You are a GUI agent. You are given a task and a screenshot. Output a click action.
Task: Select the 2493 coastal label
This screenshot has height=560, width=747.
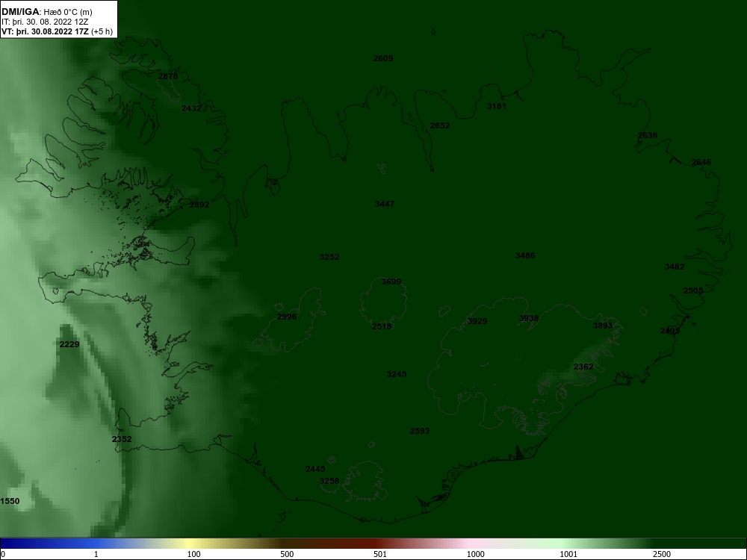(670, 331)
